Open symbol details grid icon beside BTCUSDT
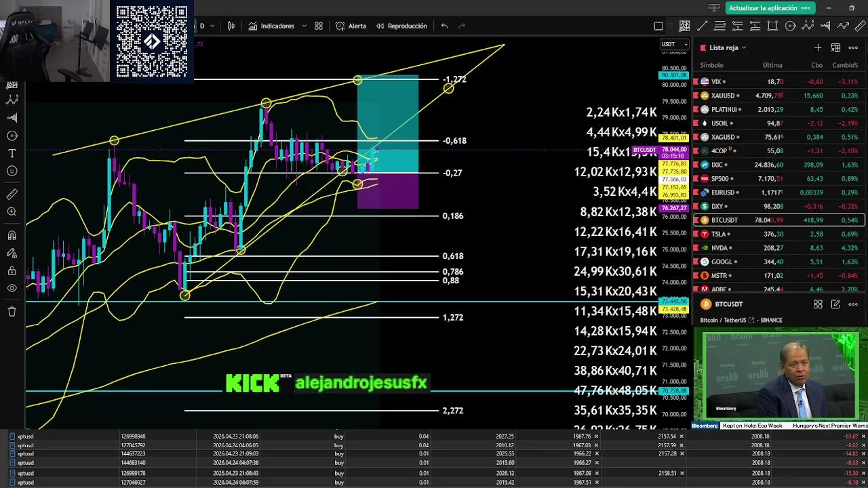868x488 pixels. click(818, 304)
